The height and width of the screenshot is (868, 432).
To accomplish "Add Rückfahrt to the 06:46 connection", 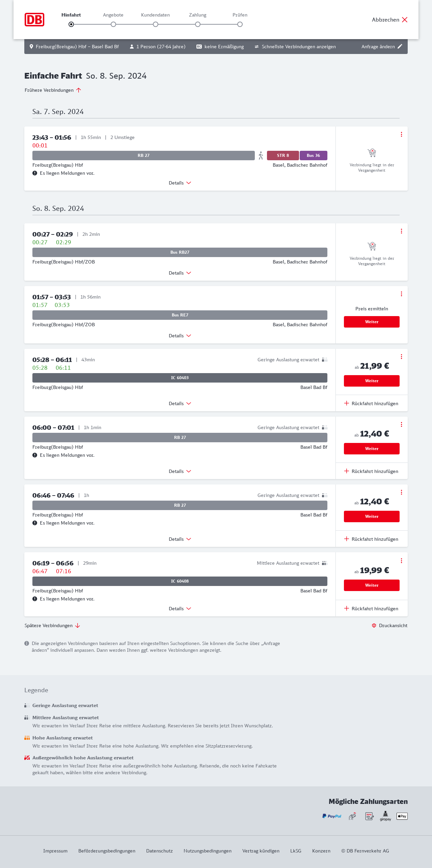I will [371, 539].
